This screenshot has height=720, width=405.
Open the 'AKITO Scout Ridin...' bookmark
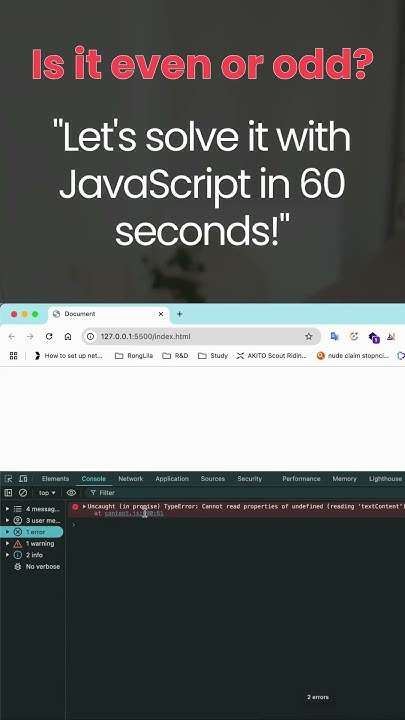[x=271, y=355]
